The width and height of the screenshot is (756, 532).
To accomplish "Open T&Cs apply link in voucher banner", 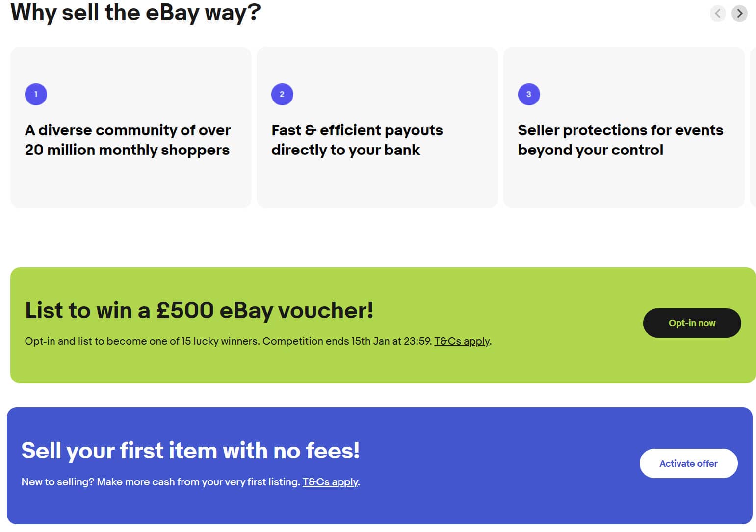I will tap(462, 341).
